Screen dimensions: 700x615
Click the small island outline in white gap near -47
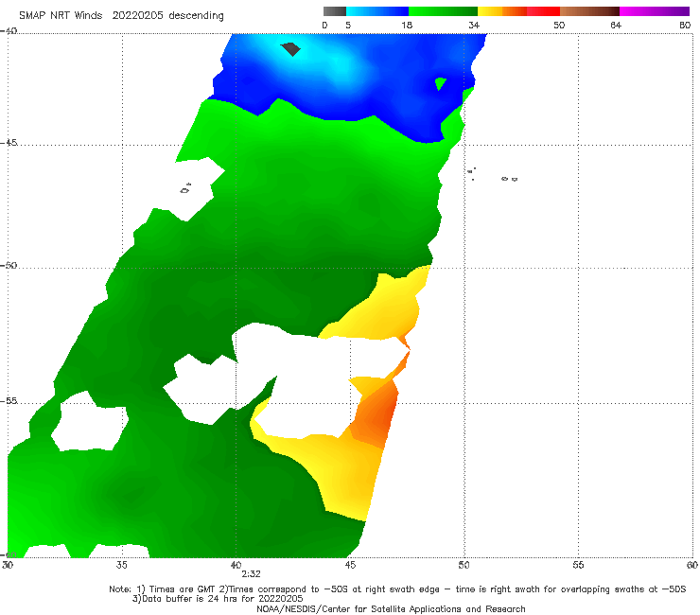coord(185,188)
